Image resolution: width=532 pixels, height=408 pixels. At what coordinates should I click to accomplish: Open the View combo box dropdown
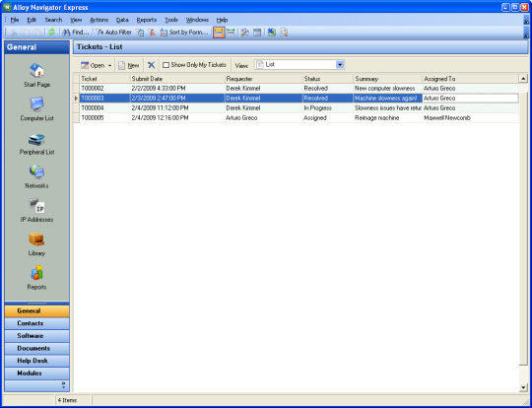click(340, 64)
